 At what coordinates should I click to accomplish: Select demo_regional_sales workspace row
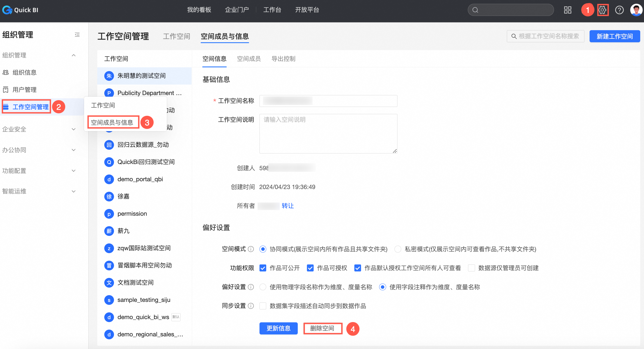click(x=144, y=334)
